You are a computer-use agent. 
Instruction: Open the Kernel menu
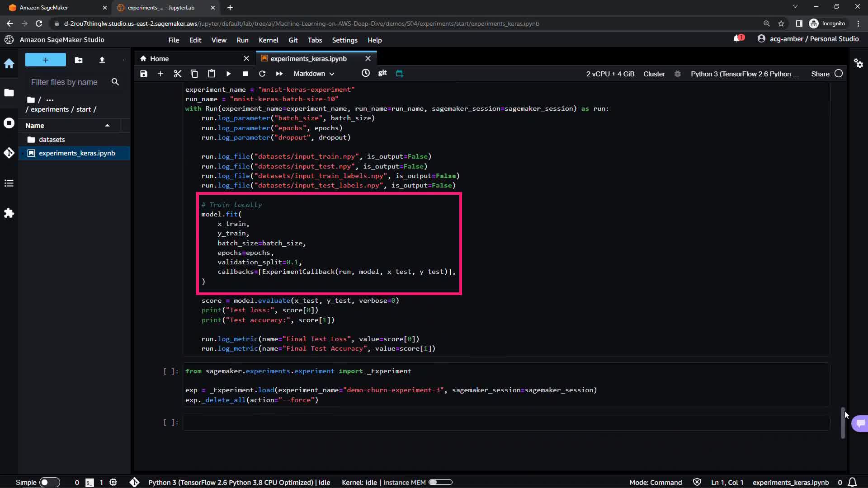268,40
